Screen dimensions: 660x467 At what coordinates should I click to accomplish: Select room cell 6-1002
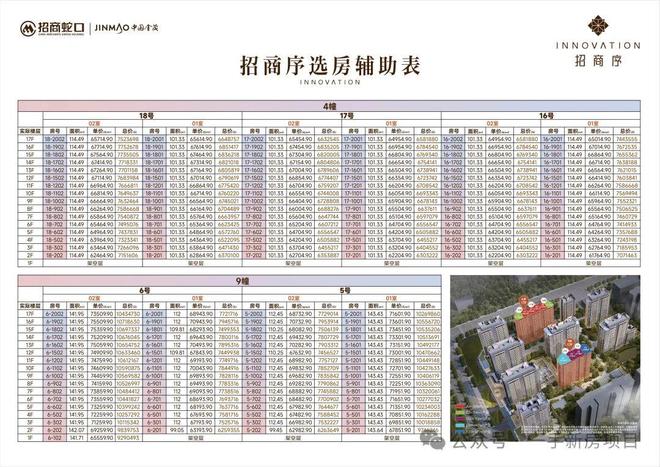pos(55,376)
